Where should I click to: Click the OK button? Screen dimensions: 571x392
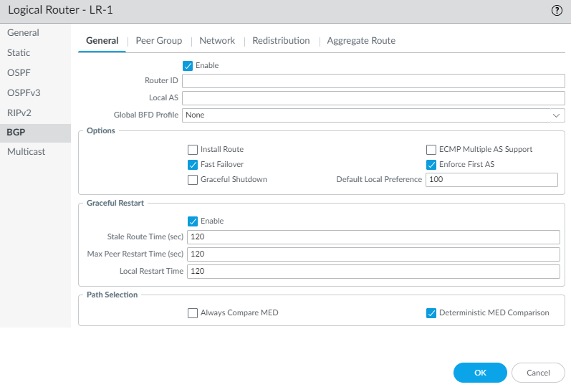click(x=480, y=373)
